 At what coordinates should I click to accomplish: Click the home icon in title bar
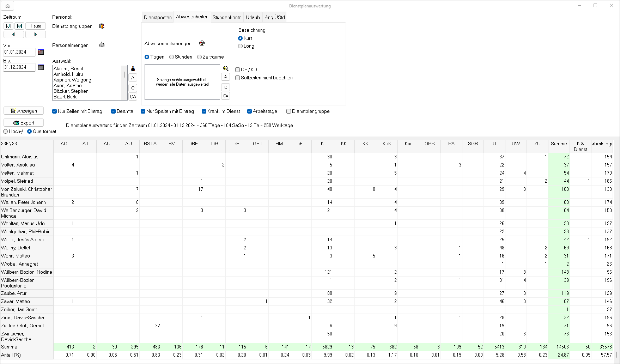point(7,6)
